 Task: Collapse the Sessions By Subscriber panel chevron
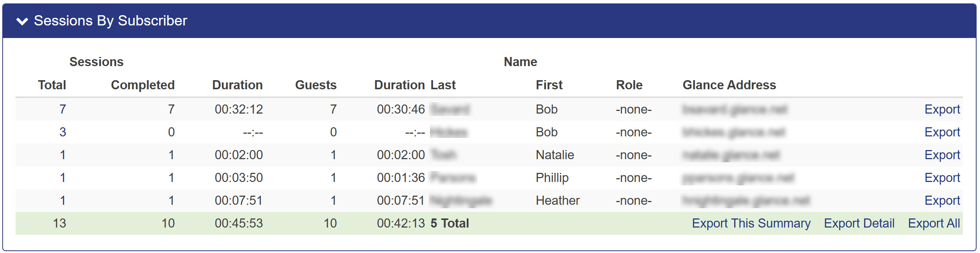(22, 21)
